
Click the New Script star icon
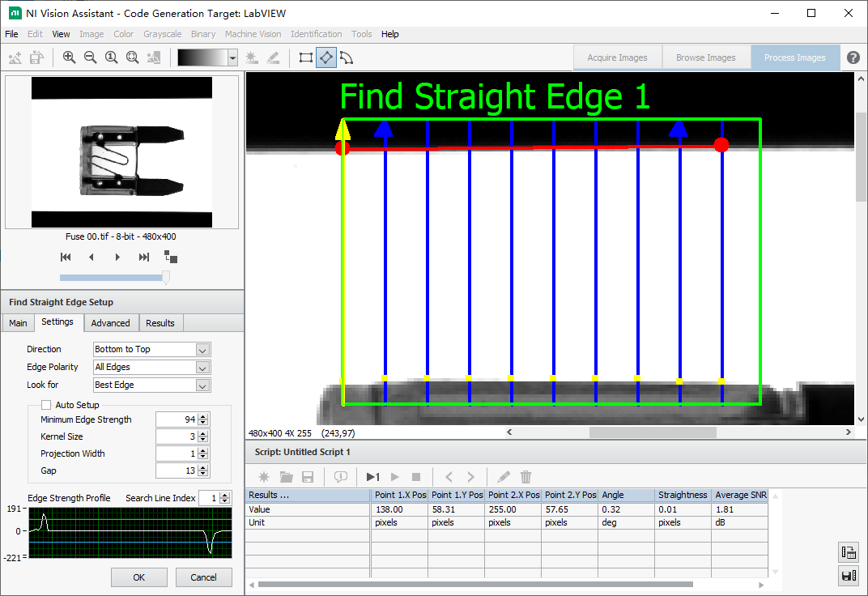(264, 477)
